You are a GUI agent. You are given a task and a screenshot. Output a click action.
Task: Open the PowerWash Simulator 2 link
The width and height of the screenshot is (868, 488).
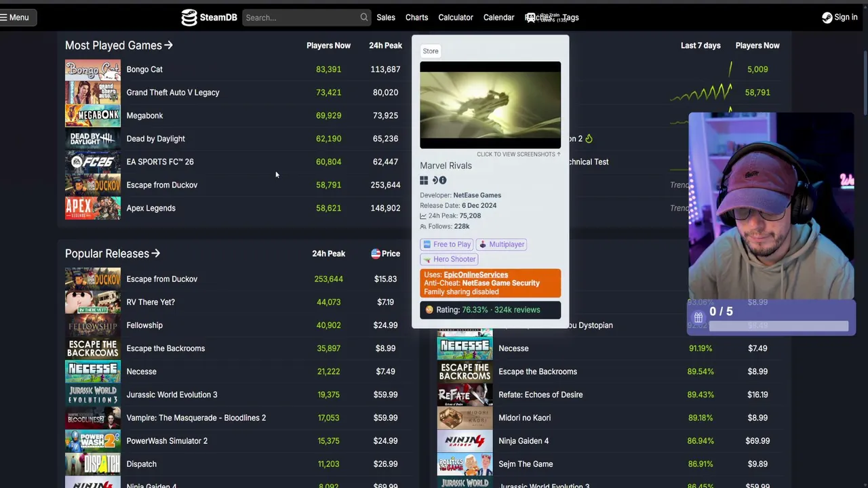pyautogui.click(x=167, y=441)
